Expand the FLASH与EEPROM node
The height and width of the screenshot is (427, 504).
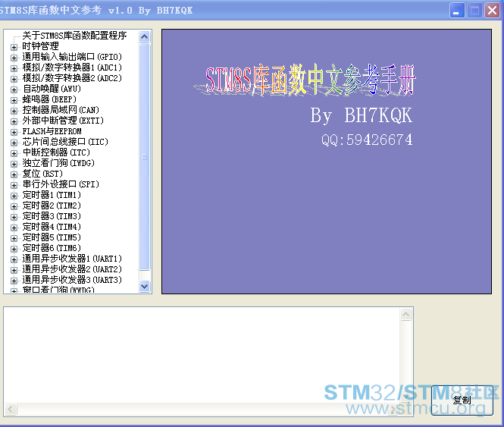click(14, 132)
